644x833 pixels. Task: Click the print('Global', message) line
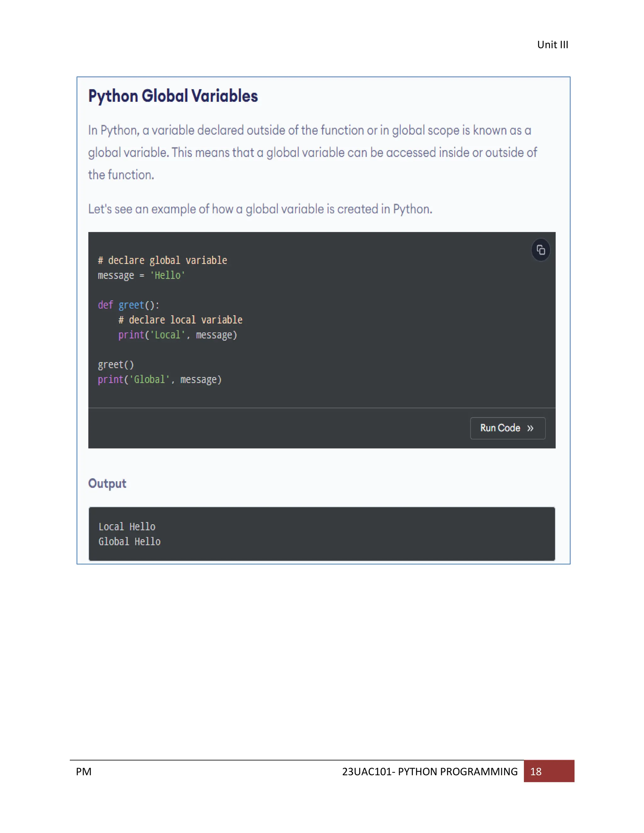(x=159, y=379)
